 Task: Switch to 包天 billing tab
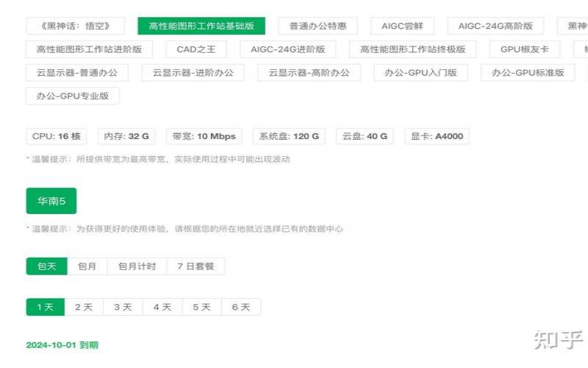47,266
